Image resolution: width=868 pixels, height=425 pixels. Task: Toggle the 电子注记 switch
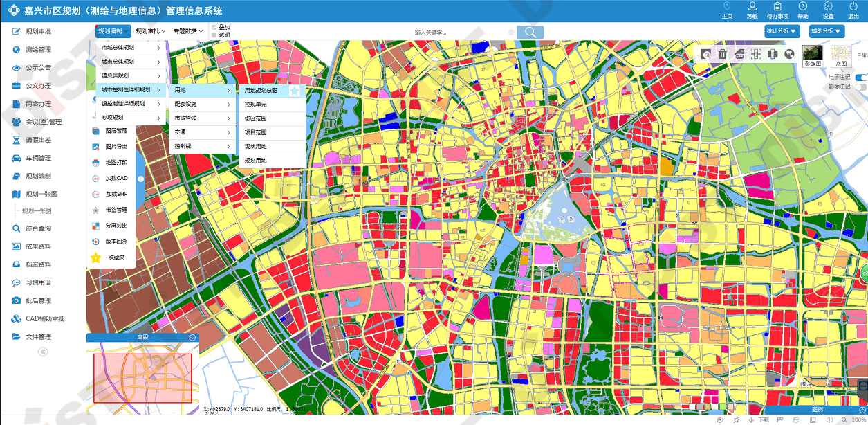(861, 78)
